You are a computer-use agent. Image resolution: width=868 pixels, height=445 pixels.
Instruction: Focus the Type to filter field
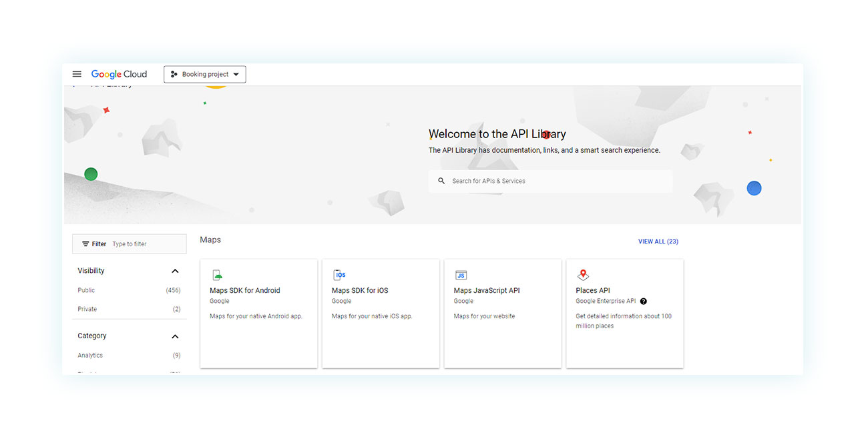click(148, 244)
